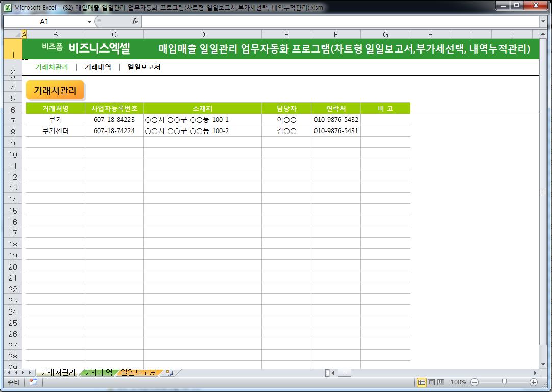Switch to Normal view mode
This screenshot has height=392, width=552.
(x=422, y=382)
